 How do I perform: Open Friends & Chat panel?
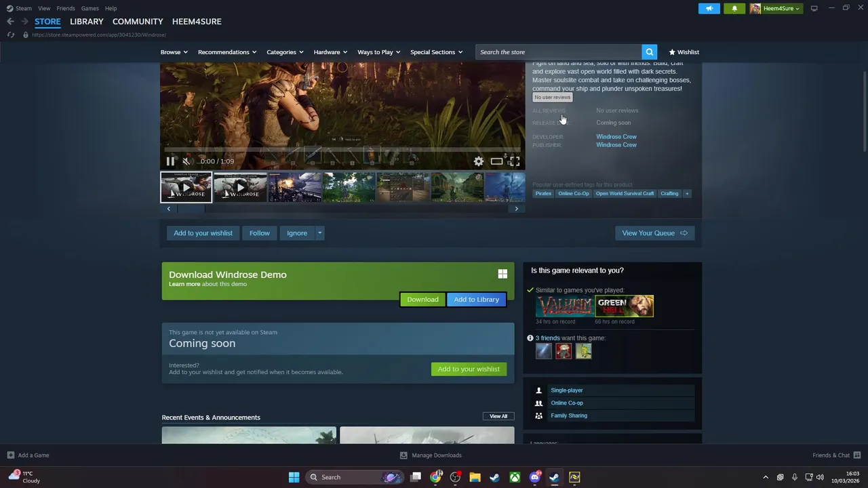point(837,455)
